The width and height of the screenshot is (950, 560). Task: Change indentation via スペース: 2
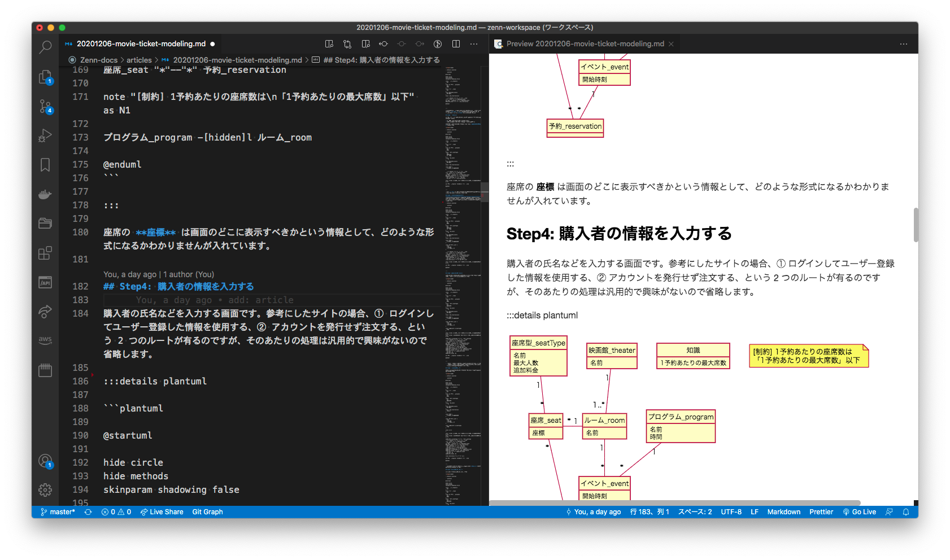(695, 512)
